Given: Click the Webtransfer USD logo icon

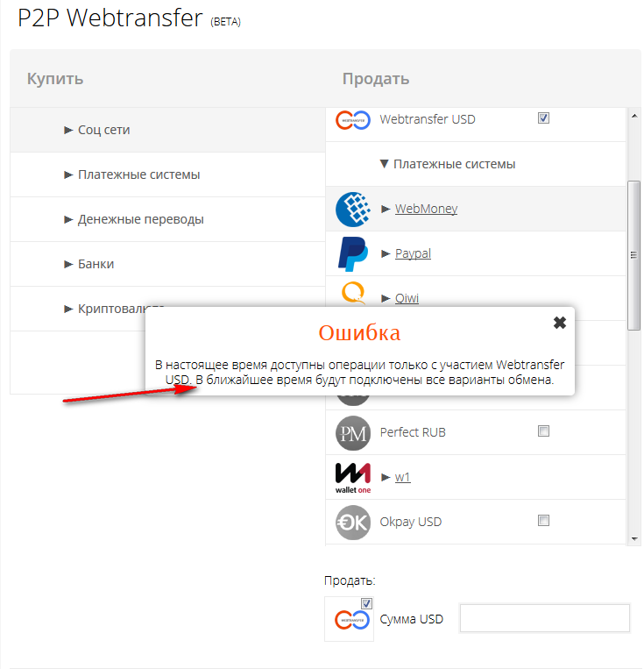Looking at the screenshot, I should [x=352, y=120].
